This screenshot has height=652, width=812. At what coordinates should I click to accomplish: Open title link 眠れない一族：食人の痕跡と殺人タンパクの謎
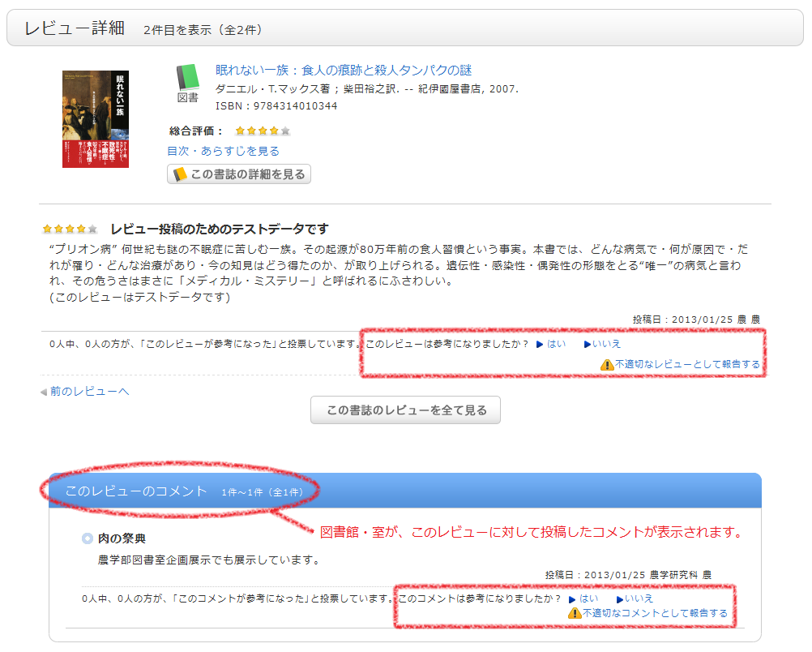coord(344,70)
